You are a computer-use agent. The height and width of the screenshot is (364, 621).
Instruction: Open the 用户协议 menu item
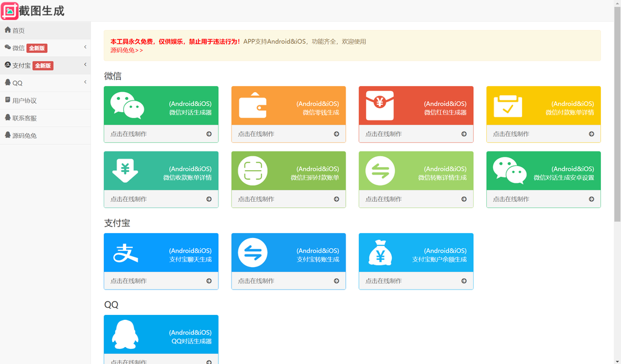[x=45, y=101]
